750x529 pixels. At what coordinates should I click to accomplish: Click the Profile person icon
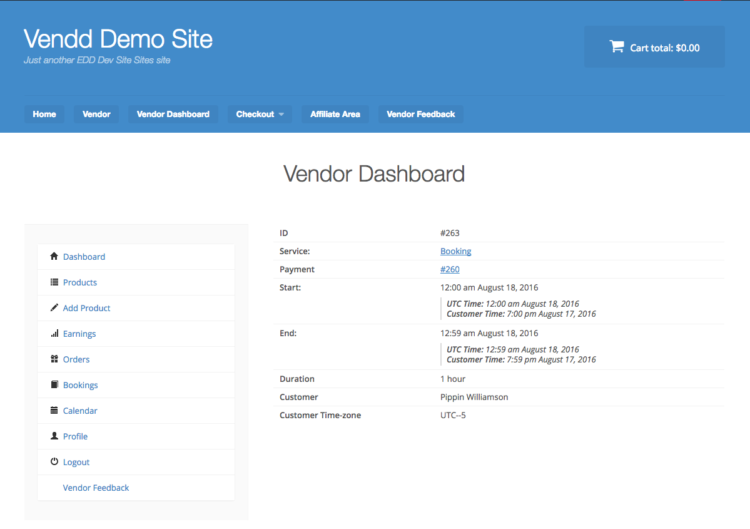click(54, 436)
